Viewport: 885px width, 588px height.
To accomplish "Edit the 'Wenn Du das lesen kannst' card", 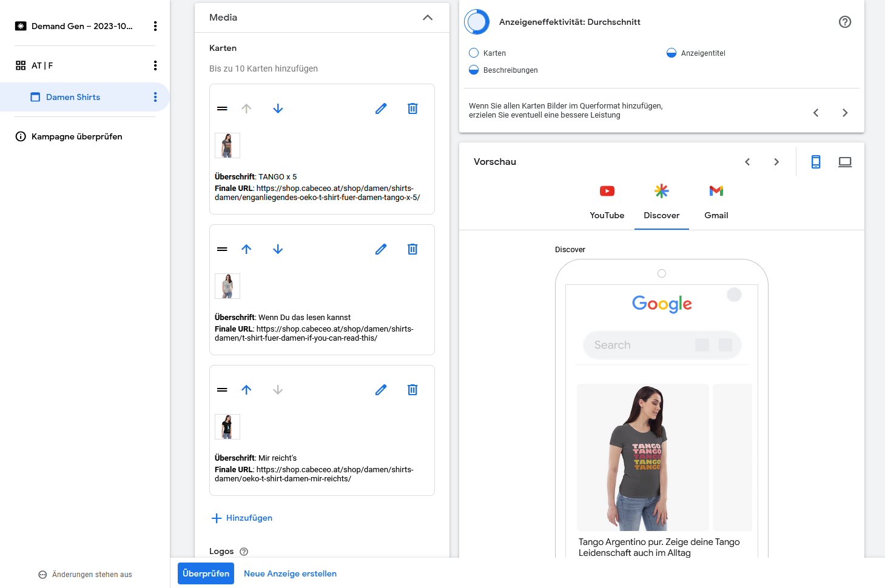I will 381,249.
